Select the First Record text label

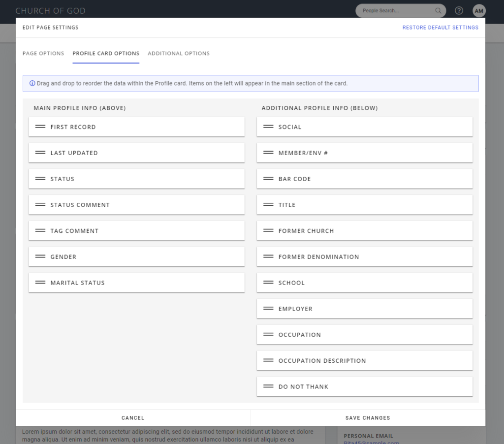pos(73,127)
